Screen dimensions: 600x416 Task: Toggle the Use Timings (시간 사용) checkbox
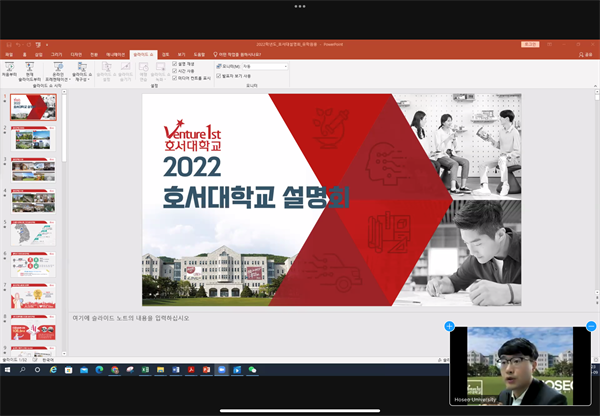(176, 72)
